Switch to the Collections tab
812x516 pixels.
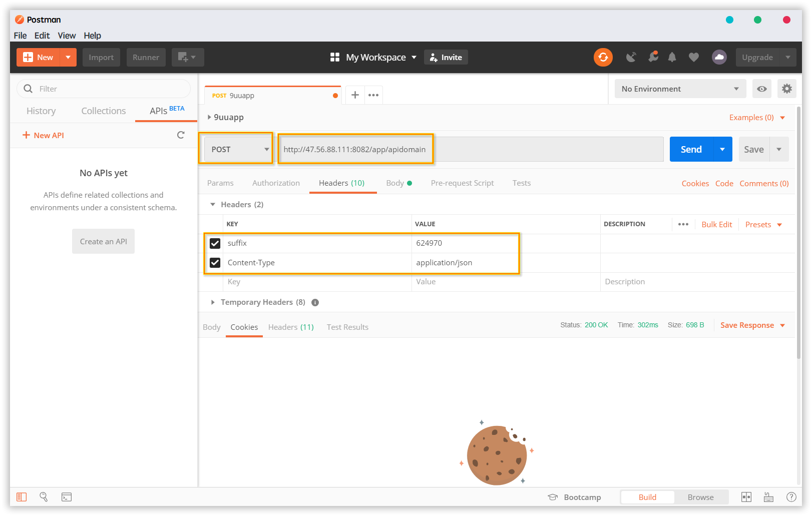(104, 111)
